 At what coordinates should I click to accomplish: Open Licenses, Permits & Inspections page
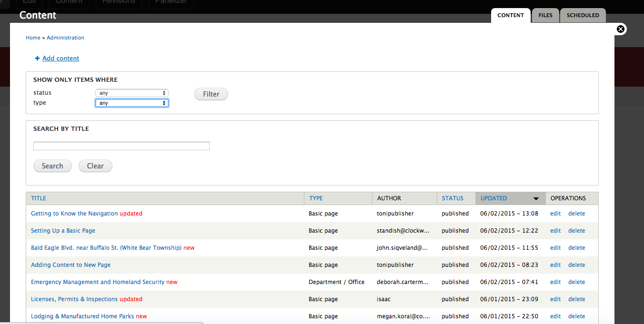click(74, 299)
